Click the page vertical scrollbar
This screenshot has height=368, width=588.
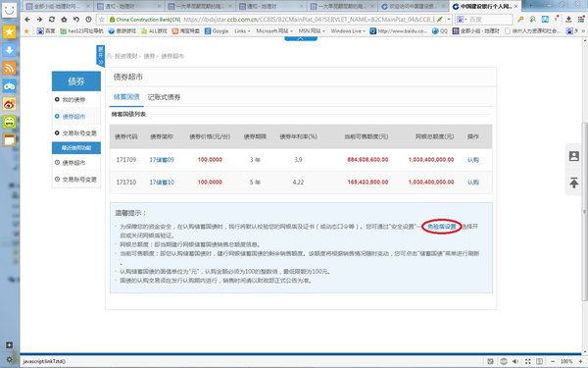click(x=584, y=211)
